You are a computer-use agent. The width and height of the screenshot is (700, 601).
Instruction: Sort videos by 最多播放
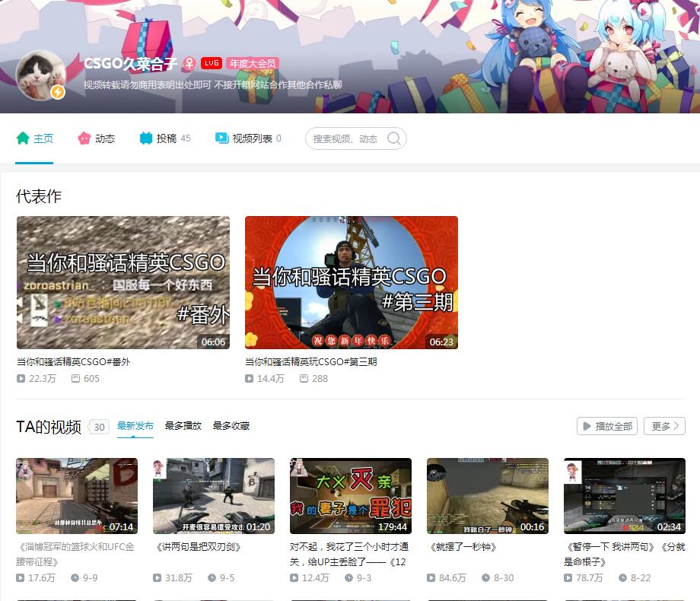[183, 426]
